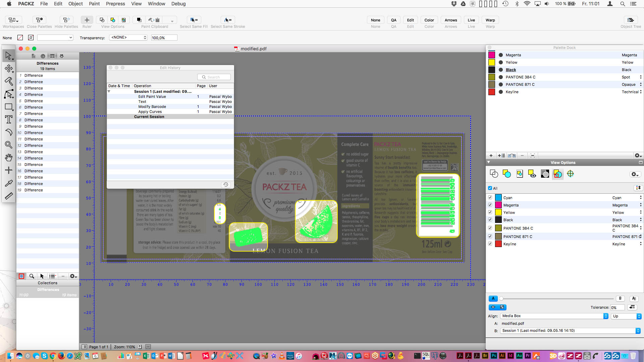Open the Transparency blend mode dropdown

click(x=128, y=38)
